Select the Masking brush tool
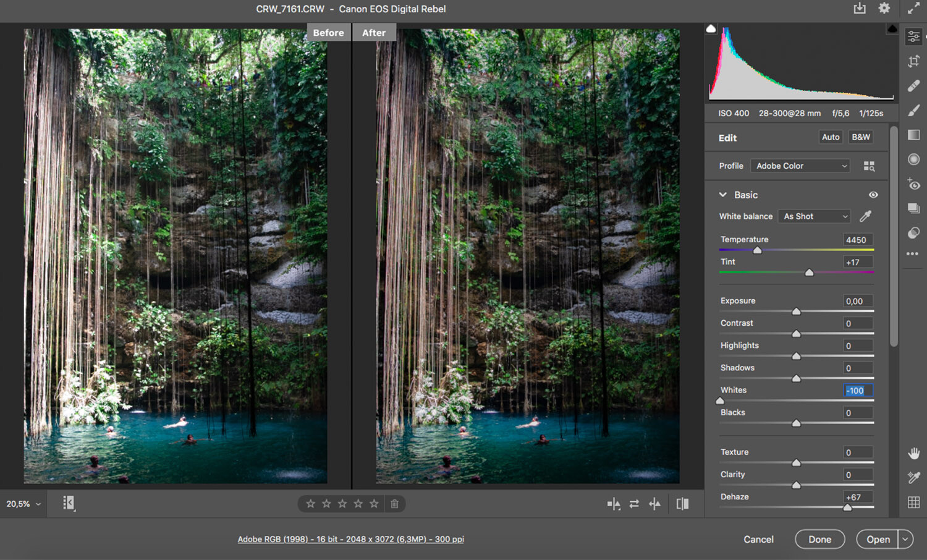This screenshot has height=560, width=927. click(x=913, y=110)
